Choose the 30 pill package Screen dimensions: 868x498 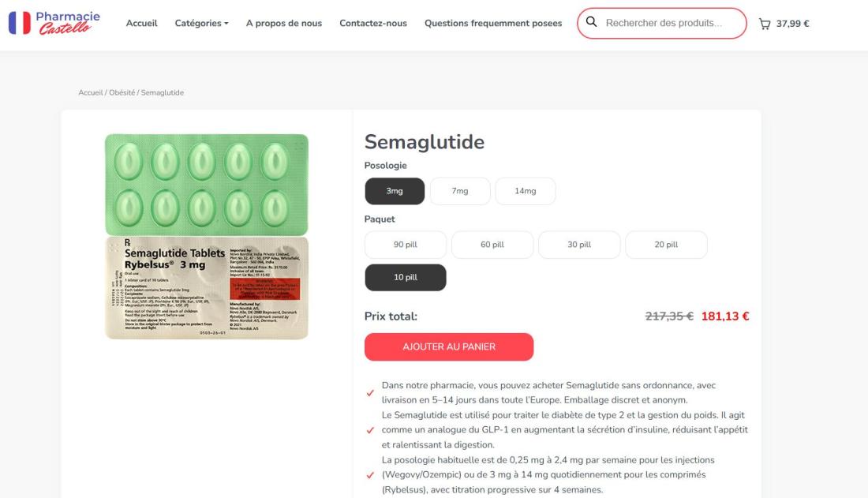point(579,245)
